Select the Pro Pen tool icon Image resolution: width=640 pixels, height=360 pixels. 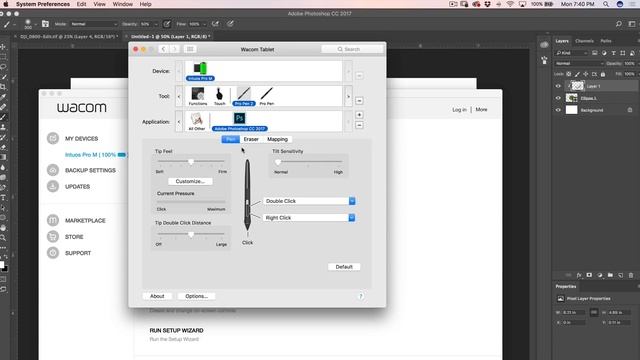tap(267, 94)
